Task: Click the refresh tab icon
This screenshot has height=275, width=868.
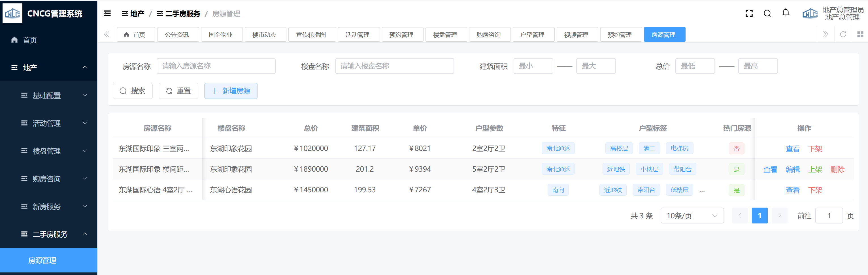Action: click(843, 34)
